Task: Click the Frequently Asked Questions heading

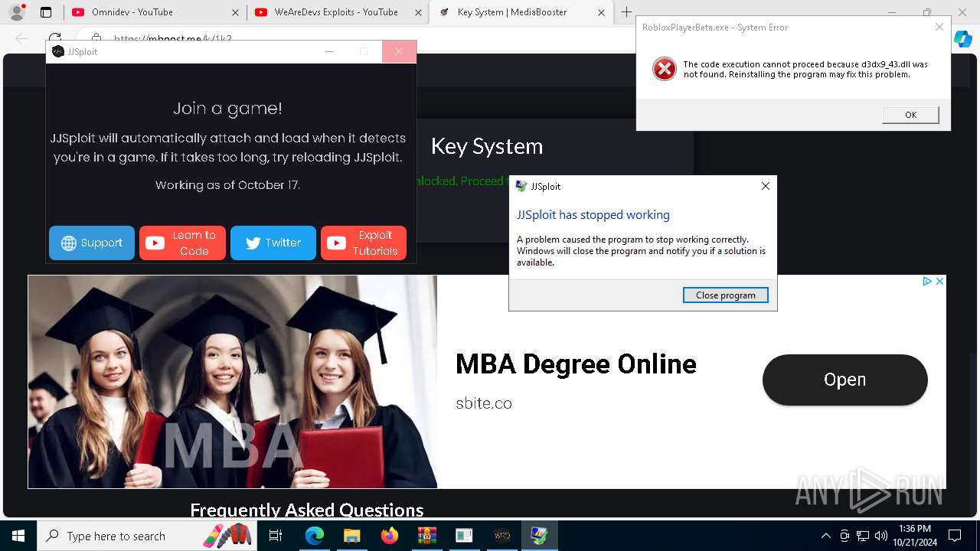Action: pos(306,510)
